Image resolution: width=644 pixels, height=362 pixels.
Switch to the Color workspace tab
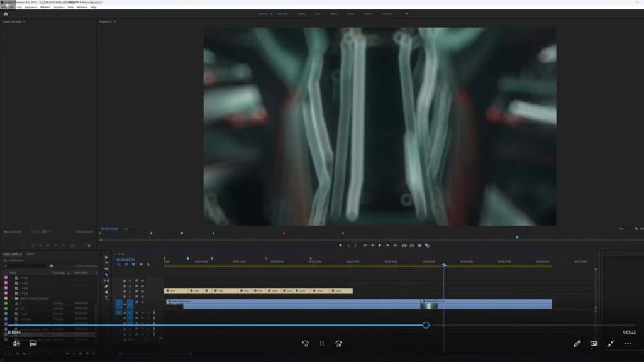click(x=318, y=13)
